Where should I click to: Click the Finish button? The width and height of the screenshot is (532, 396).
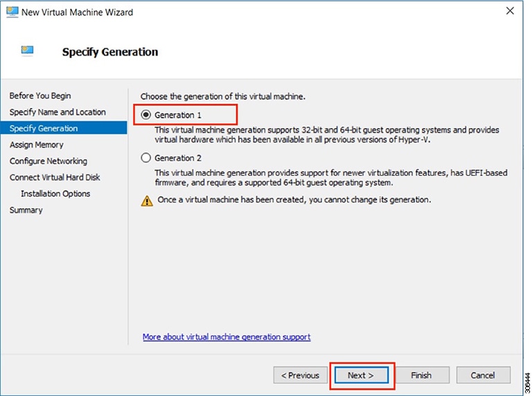tap(421, 375)
